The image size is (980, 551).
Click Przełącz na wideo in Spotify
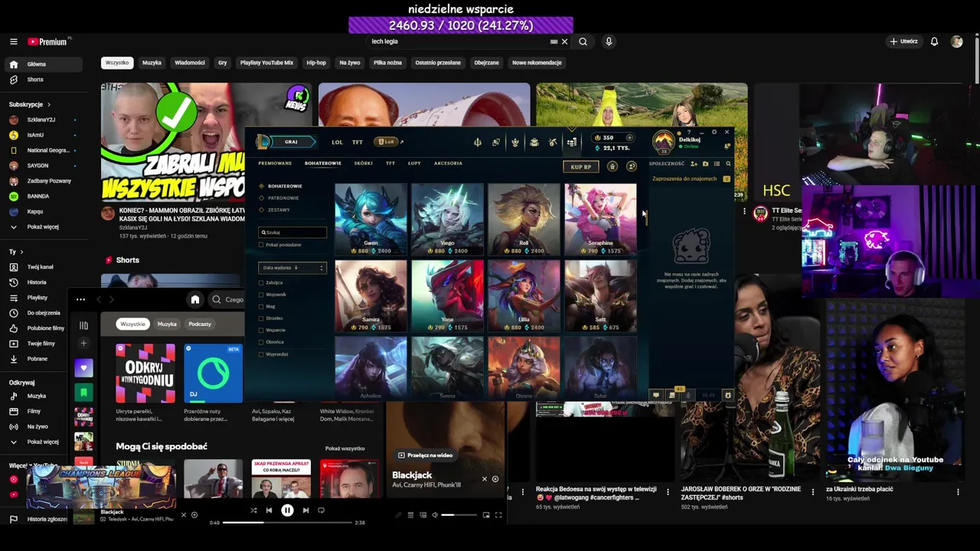tap(425, 455)
